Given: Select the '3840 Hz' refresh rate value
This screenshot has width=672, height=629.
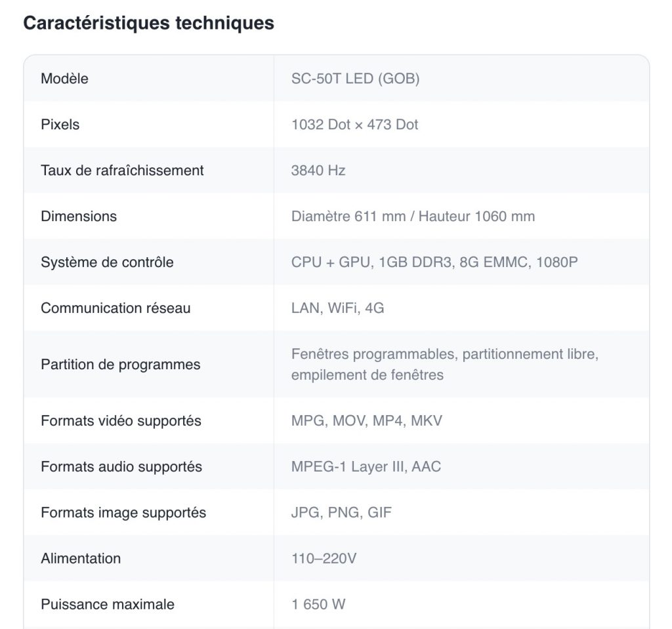Looking at the screenshot, I should [318, 171].
